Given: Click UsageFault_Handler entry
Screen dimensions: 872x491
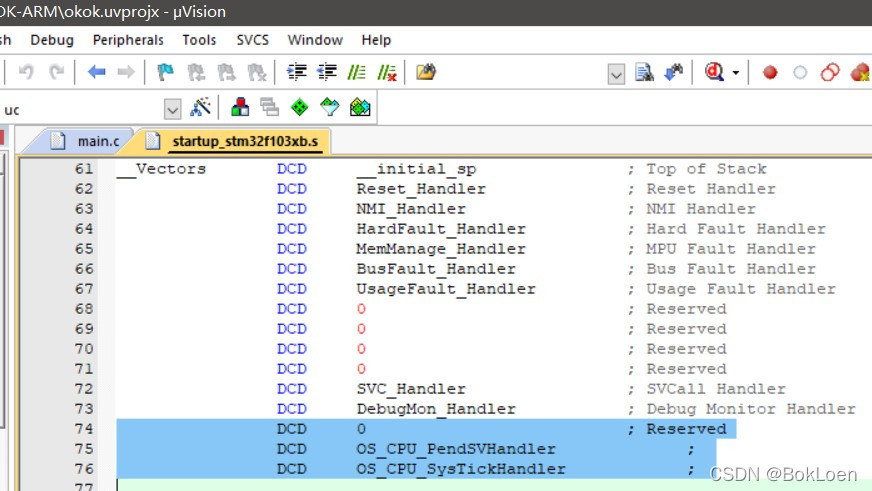Looking at the screenshot, I should pos(446,289).
